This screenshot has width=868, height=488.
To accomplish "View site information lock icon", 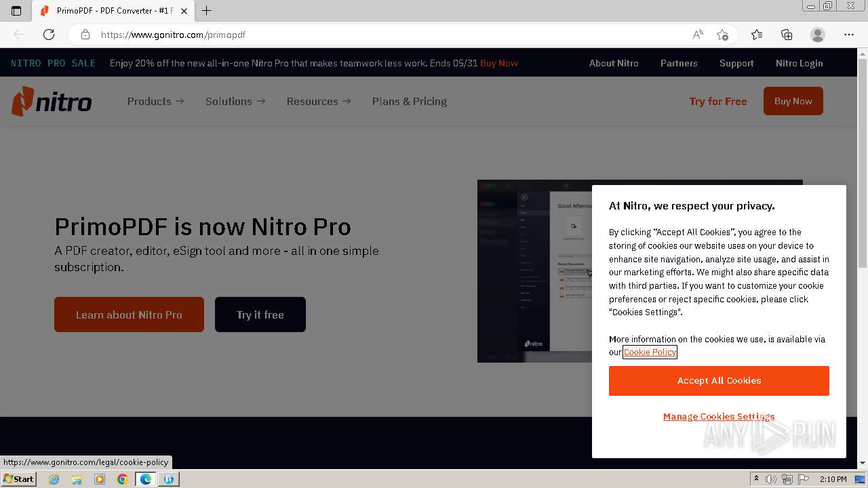I will [x=85, y=35].
